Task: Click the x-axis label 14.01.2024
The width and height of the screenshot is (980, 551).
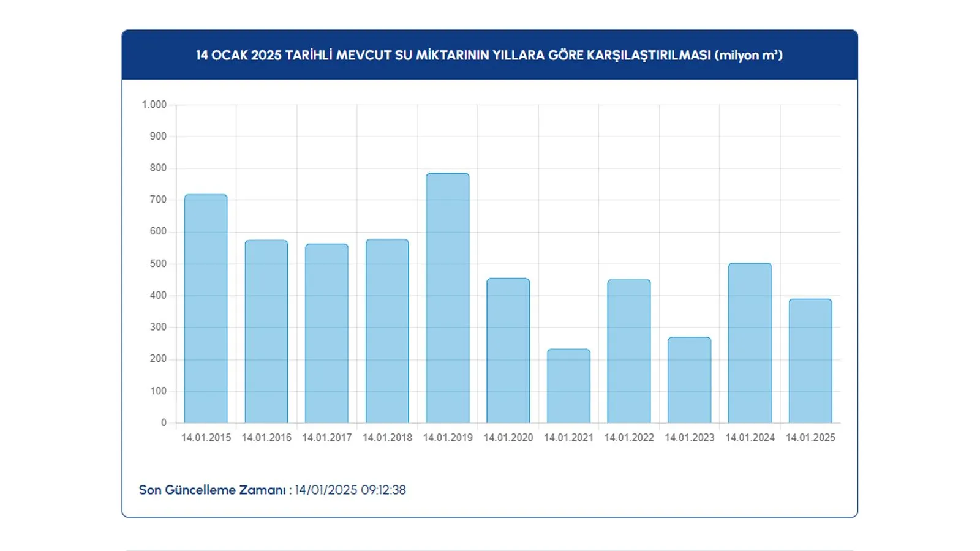Action: click(750, 438)
